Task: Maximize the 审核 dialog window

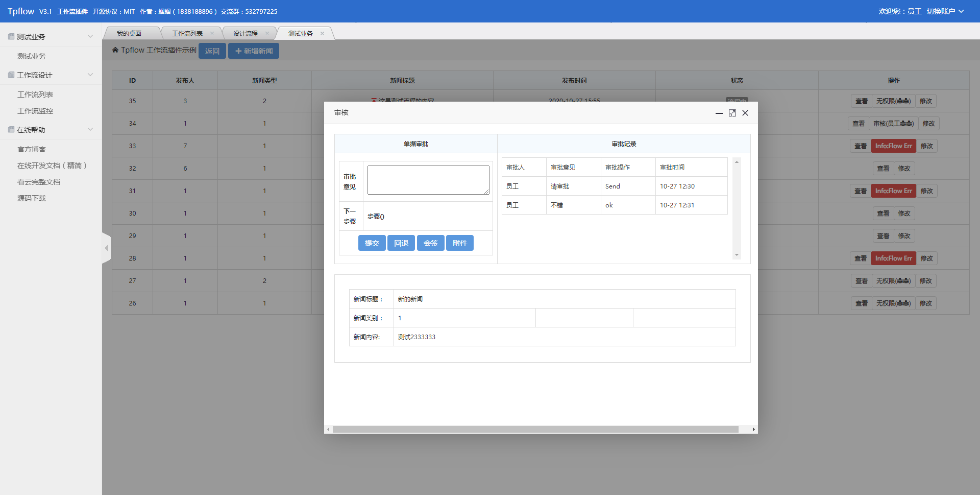Action: point(732,113)
